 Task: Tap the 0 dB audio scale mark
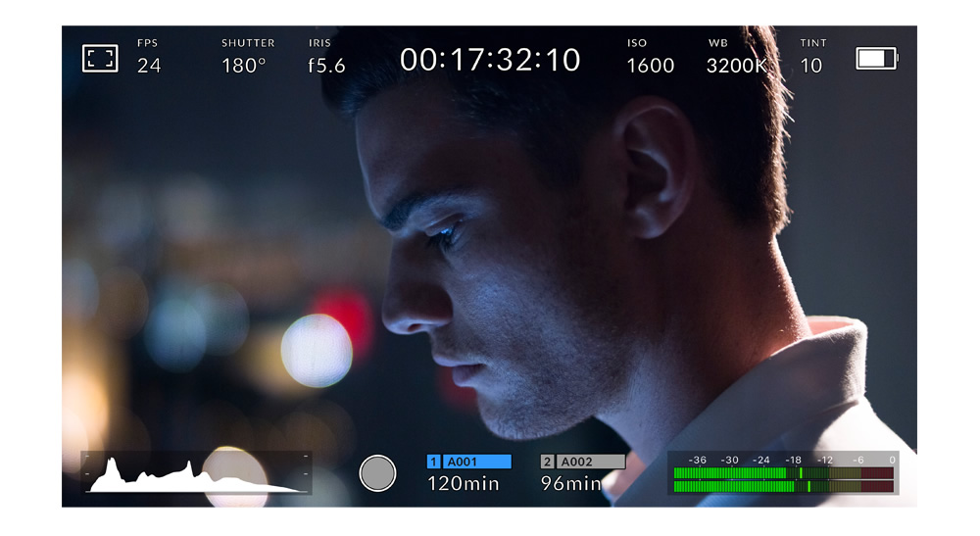coord(892,460)
